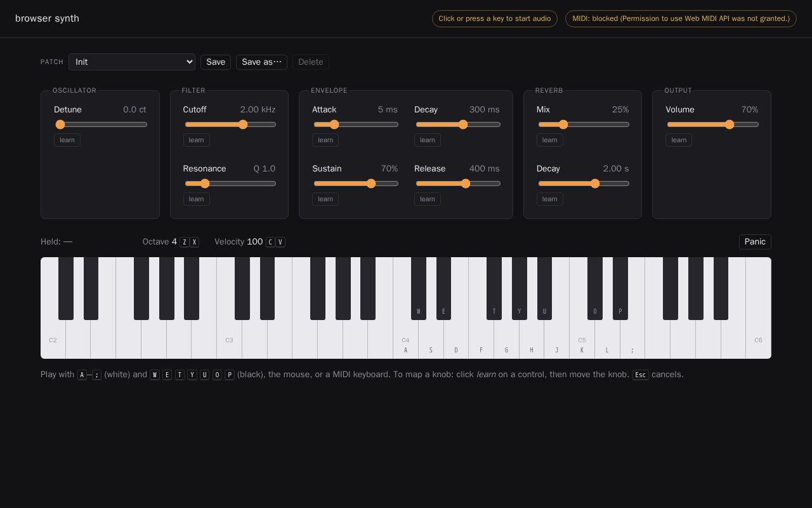Play the black piano key labeled W

[x=419, y=288]
